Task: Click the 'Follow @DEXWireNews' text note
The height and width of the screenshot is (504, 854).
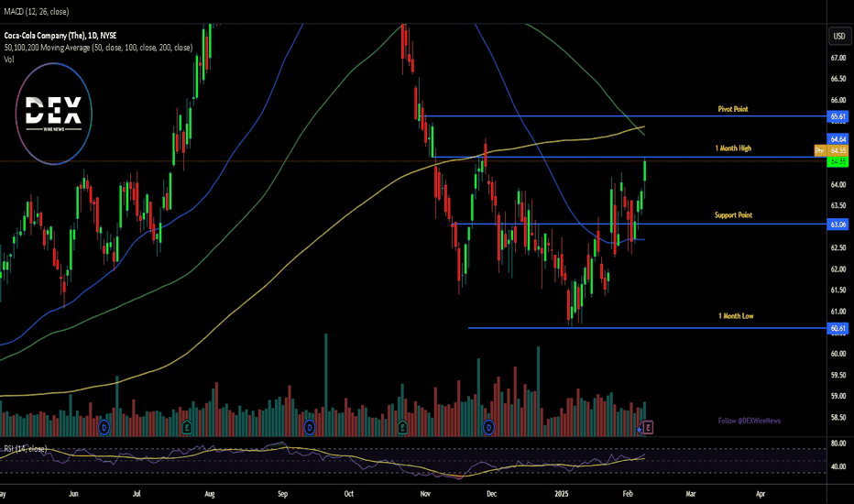Action: 749,421
